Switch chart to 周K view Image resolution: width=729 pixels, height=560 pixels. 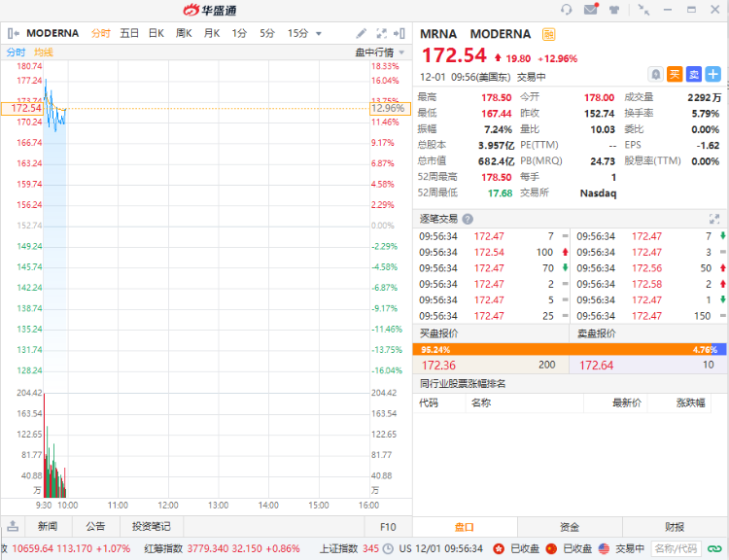[184, 33]
